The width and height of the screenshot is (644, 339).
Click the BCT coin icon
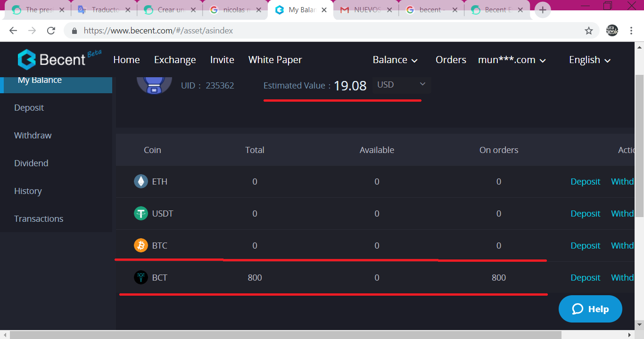[141, 278]
